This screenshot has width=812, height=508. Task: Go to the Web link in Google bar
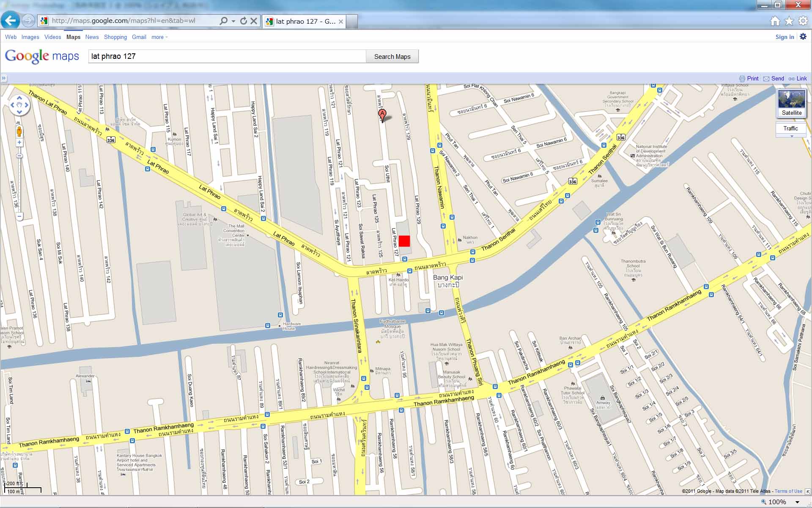tap(11, 37)
